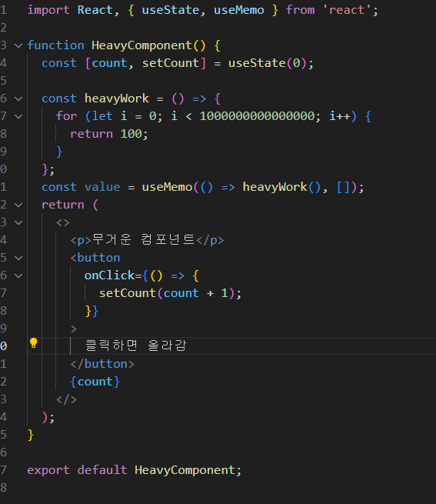
Task: Click the 클릭하면 올라감 button text
Action: [135, 345]
